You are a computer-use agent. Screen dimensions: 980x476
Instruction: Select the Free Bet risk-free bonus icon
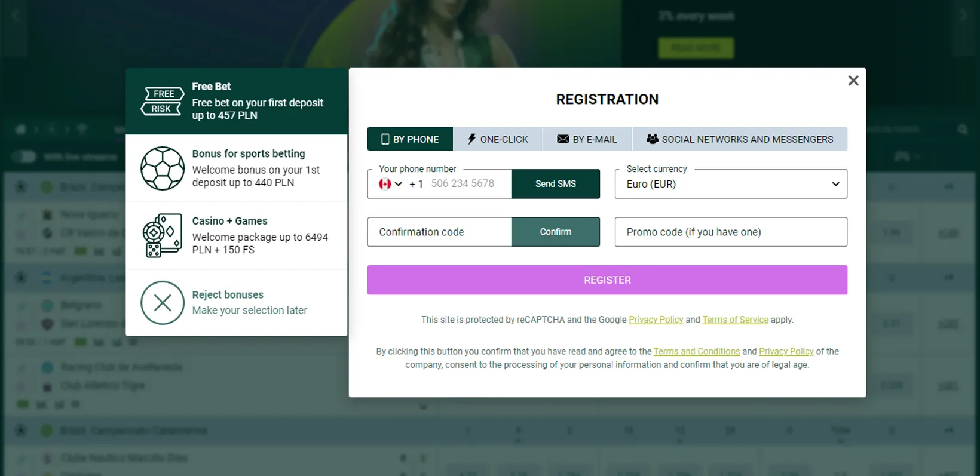(162, 101)
